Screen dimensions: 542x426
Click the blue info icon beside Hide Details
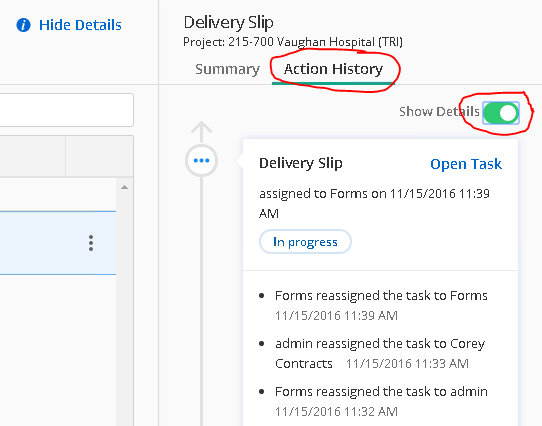[24, 25]
